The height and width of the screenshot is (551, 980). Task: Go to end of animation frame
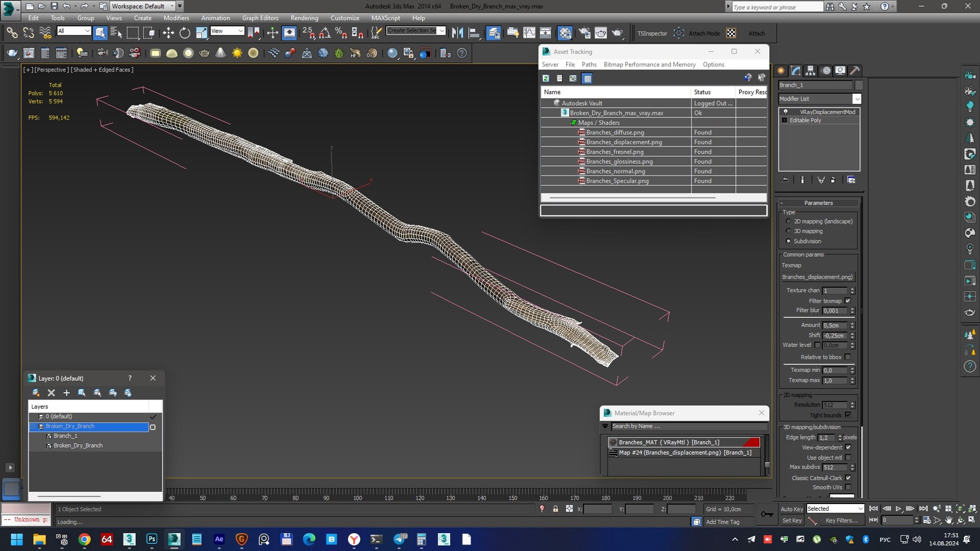coord(923,509)
